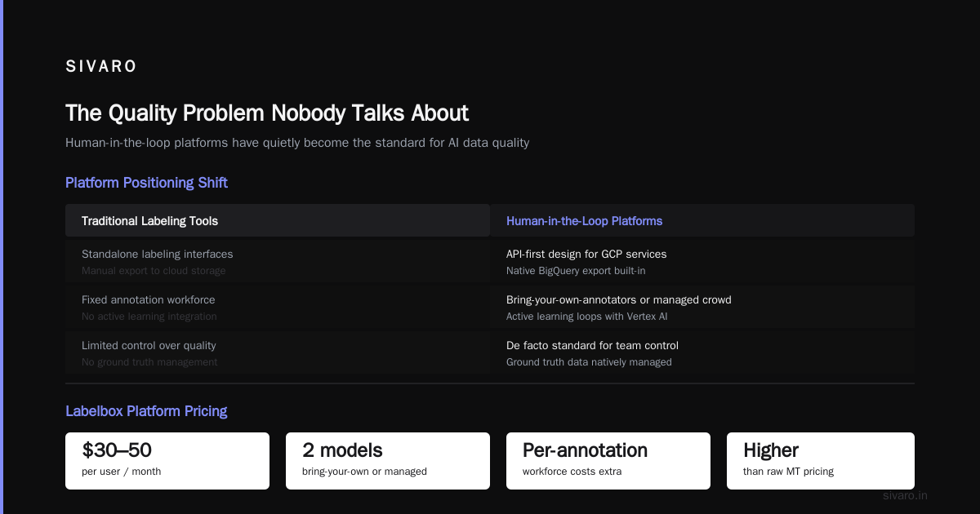Click subtitle about human-in-the-loop platforms
The height and width of the screenshot is (514, 980).
point(297,143)
